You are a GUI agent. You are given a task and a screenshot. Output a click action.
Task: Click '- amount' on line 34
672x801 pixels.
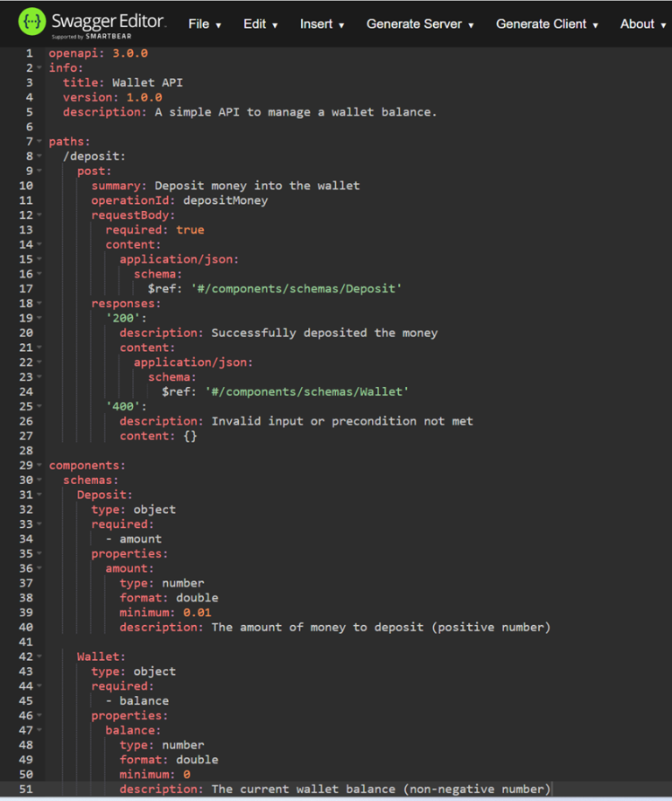134,539
